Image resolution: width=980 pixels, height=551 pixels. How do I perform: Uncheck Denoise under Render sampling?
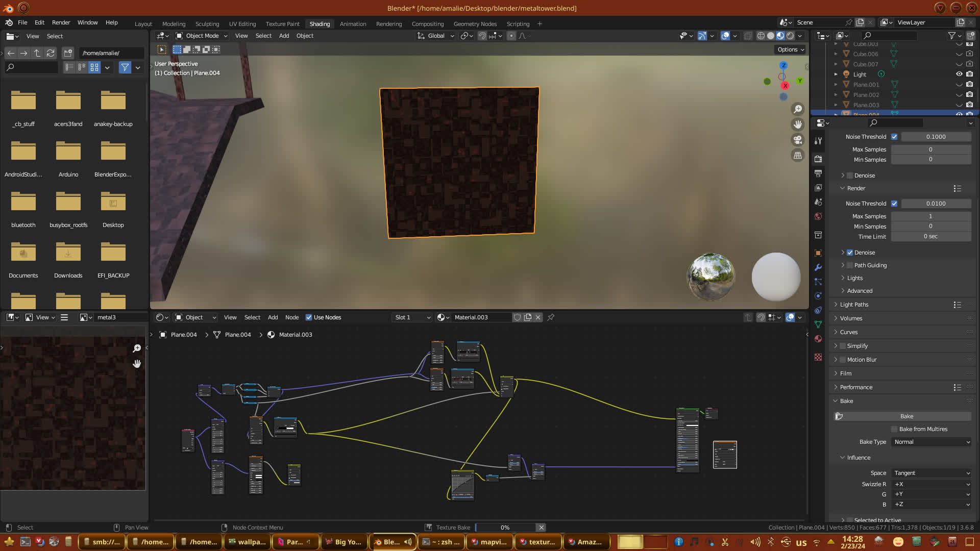[x=850, y=253]
